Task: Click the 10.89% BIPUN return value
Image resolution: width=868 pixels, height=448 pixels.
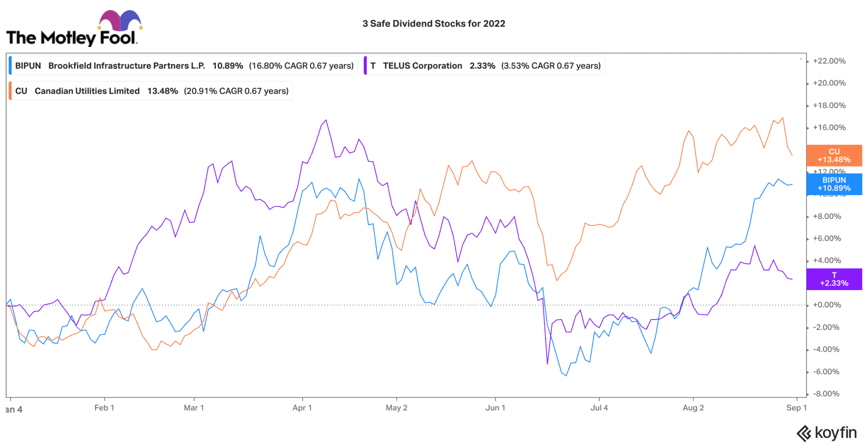Action: [228, 66]
